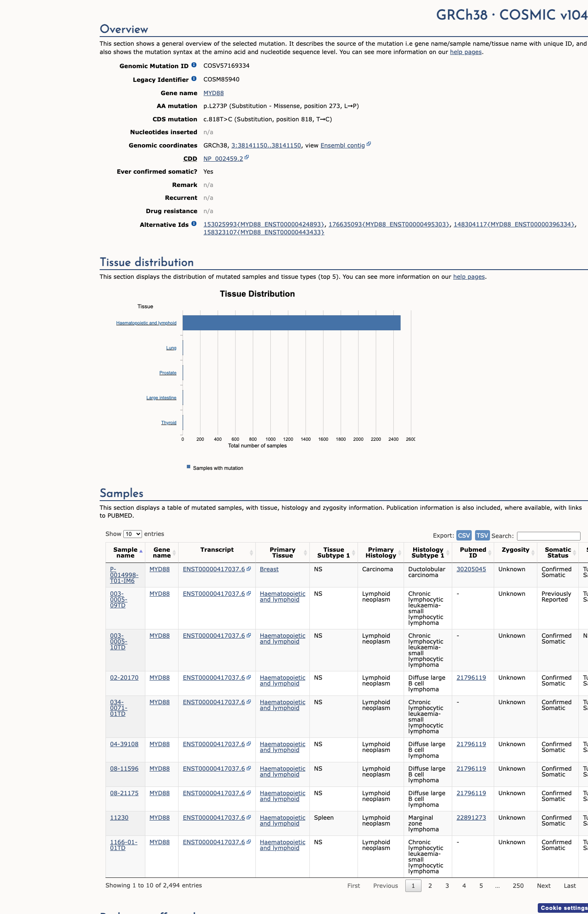Click the Transcript column sort arrows
Image resolution: width=588 pixels, height=914 pixels.
[251, 553]
